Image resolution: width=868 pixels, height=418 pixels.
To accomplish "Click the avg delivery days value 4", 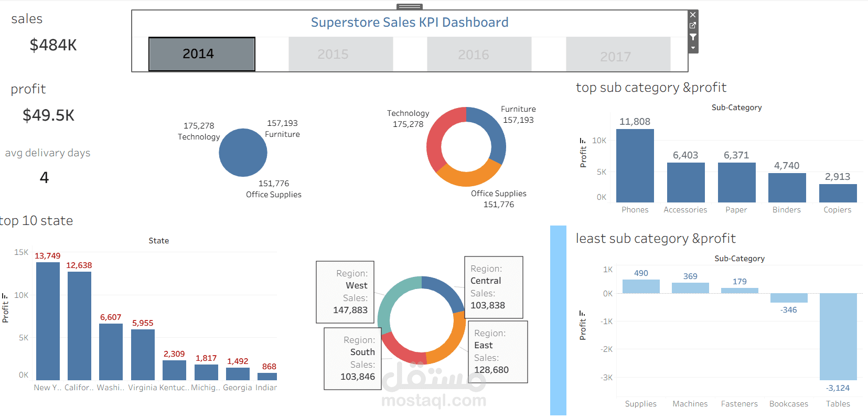I will pos(44,178).
